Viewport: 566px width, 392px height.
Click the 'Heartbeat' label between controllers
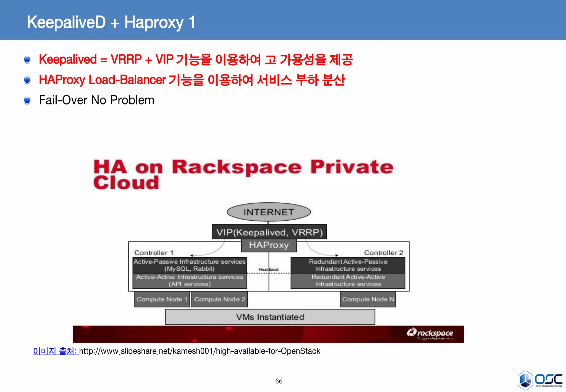268,269
